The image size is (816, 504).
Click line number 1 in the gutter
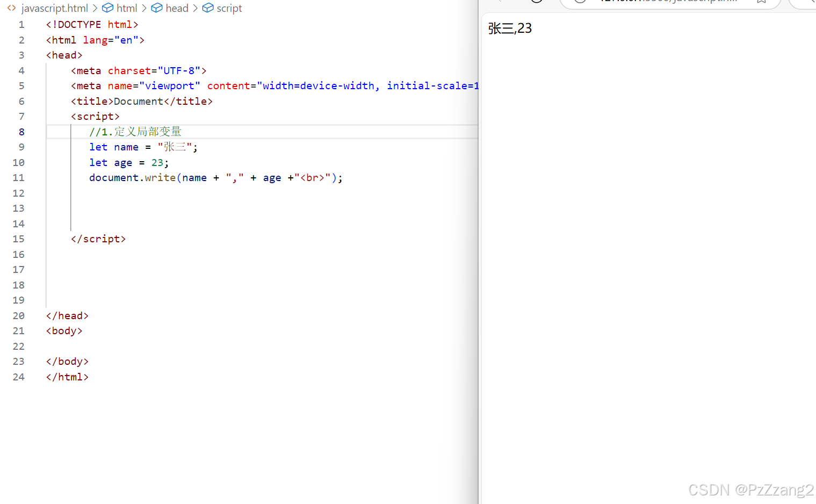(21, 25)
